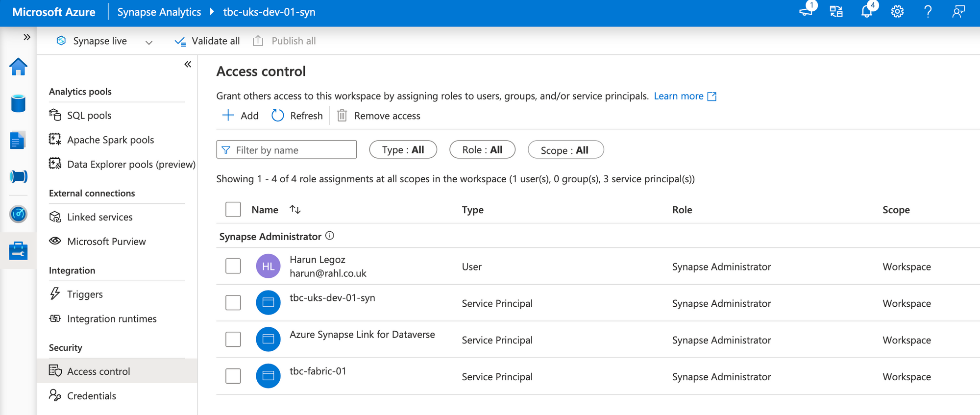Open the directory switcher icon
Viewport: 980px width, 415px height.
point(836,12)
